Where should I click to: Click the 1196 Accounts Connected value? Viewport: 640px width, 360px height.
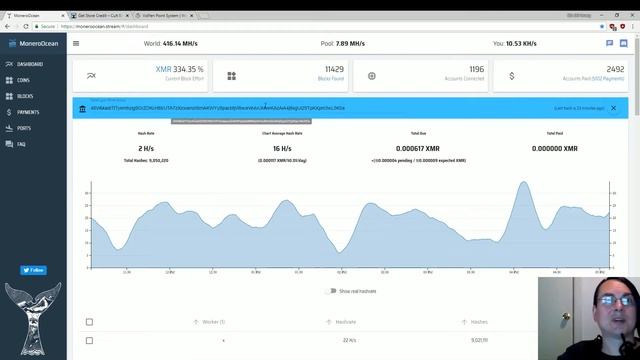point(476,69)
